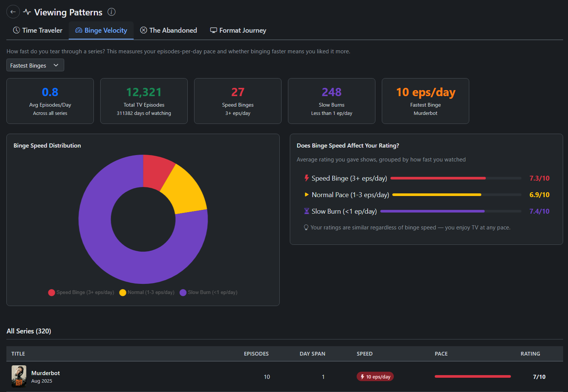Click the lightbulb insight icon
Viewport: 568px width, 392px height.
click(306, 228)
